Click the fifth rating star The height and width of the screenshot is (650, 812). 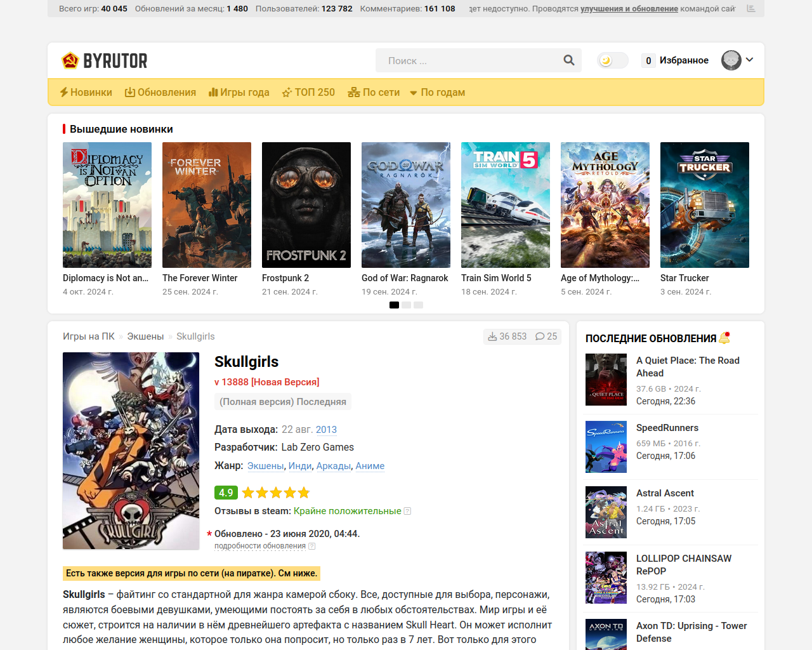304,493
